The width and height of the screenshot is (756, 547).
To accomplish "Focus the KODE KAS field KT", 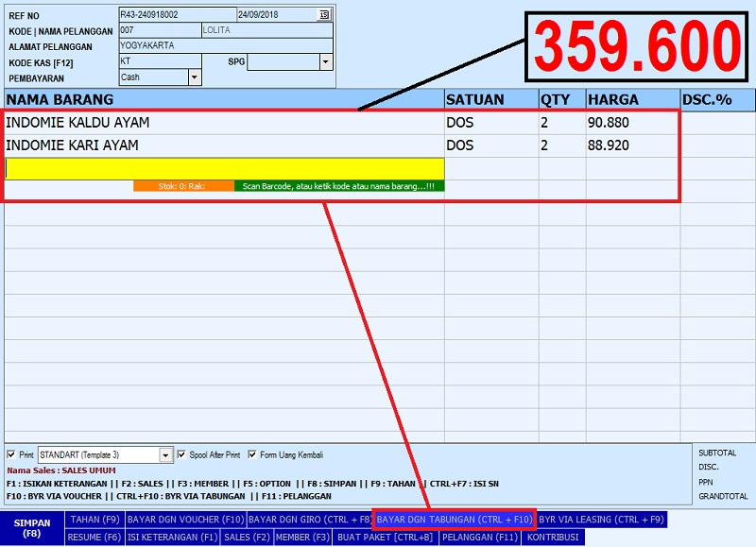I will 160,61.
